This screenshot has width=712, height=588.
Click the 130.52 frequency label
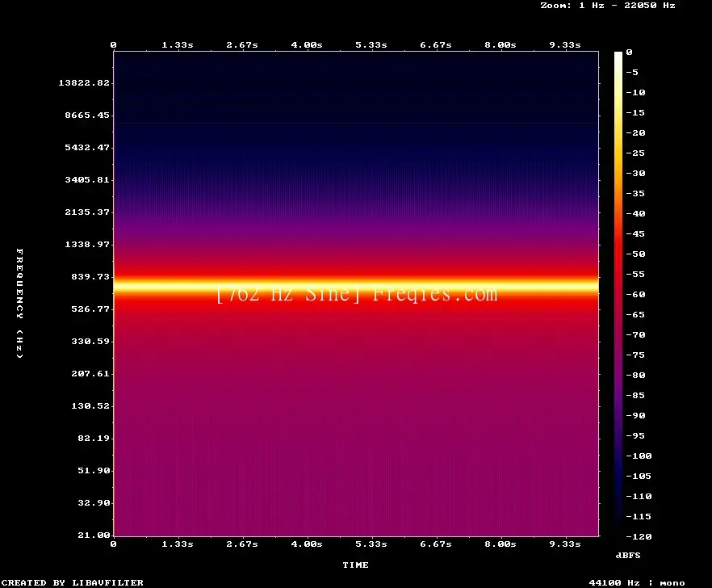tap(90, 405)
